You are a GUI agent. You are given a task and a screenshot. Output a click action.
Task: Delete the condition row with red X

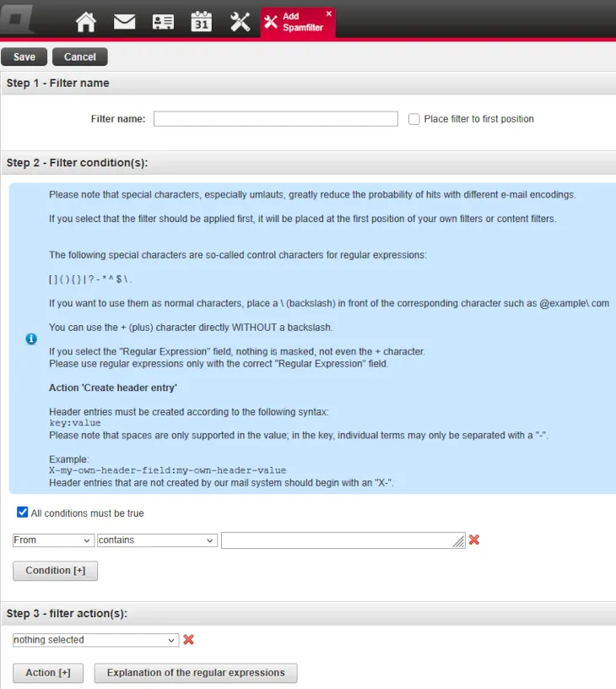pos(473,540)
